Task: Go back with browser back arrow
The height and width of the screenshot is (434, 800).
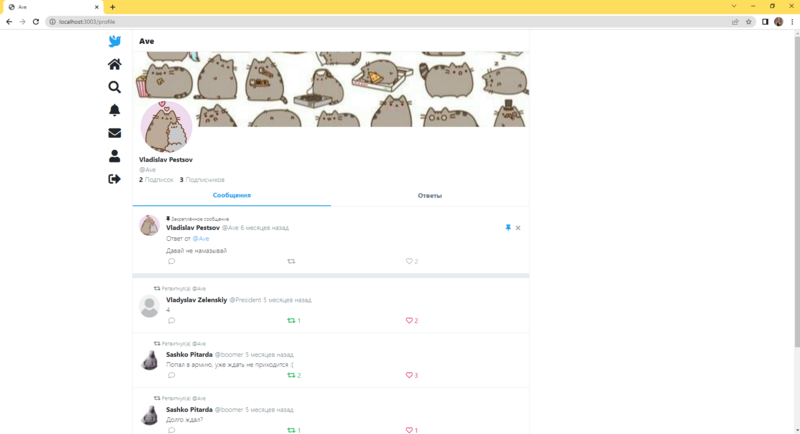Action: click(9, 22)
